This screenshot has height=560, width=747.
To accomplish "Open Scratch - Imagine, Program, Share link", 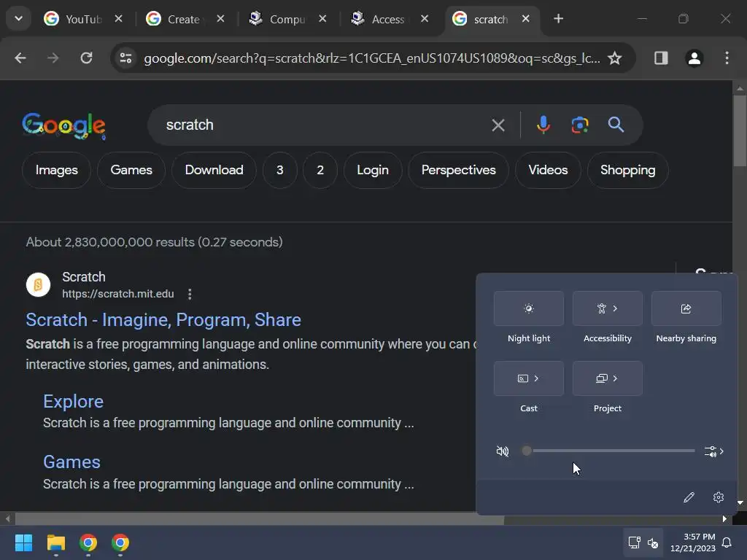I will click(163, 320).
